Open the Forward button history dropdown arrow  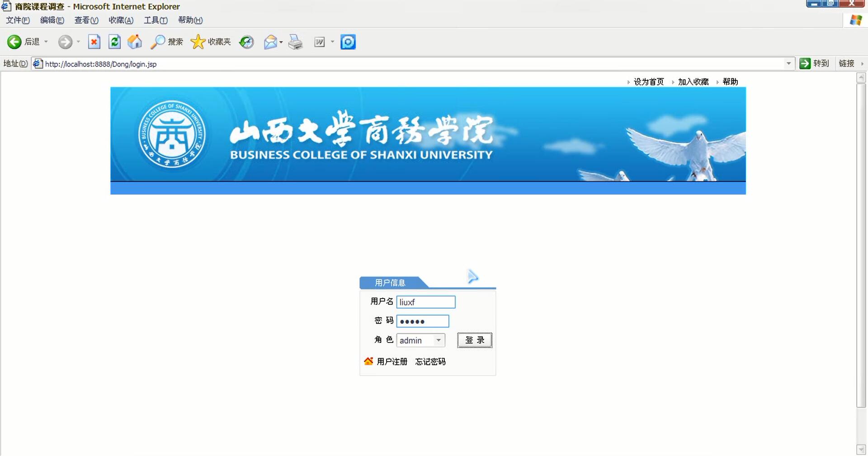[78, 42]
